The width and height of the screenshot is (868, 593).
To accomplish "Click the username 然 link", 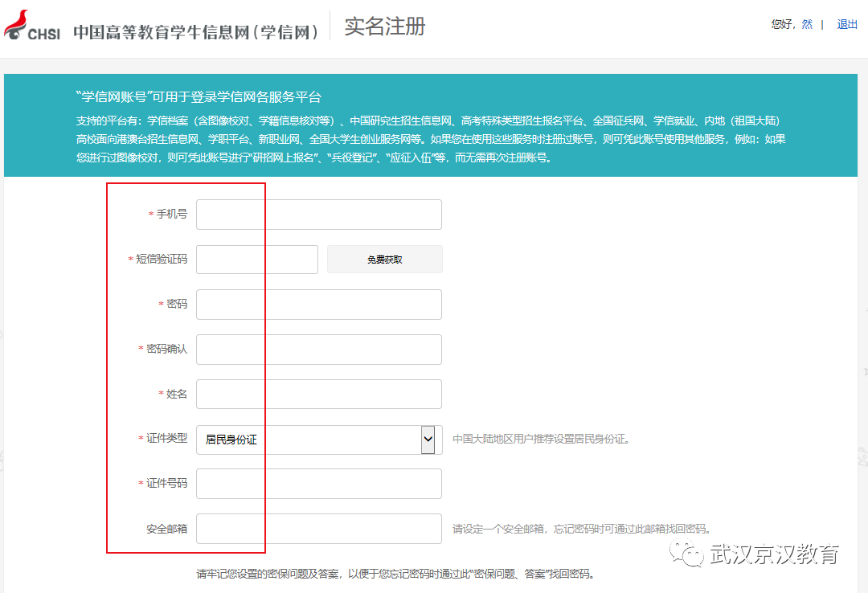I will click(x=807, y=24).
